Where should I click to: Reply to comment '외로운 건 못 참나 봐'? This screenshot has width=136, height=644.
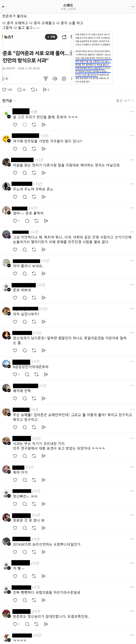pos(24,528)
